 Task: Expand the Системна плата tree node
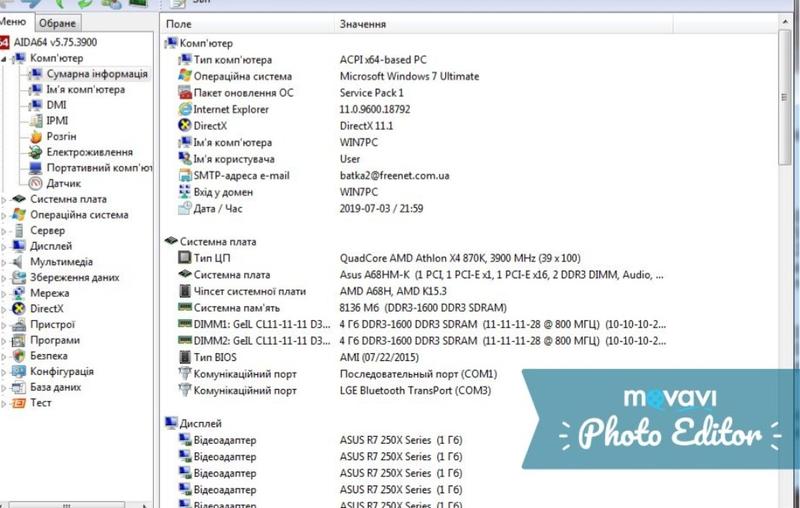click(x=5, y=199)
